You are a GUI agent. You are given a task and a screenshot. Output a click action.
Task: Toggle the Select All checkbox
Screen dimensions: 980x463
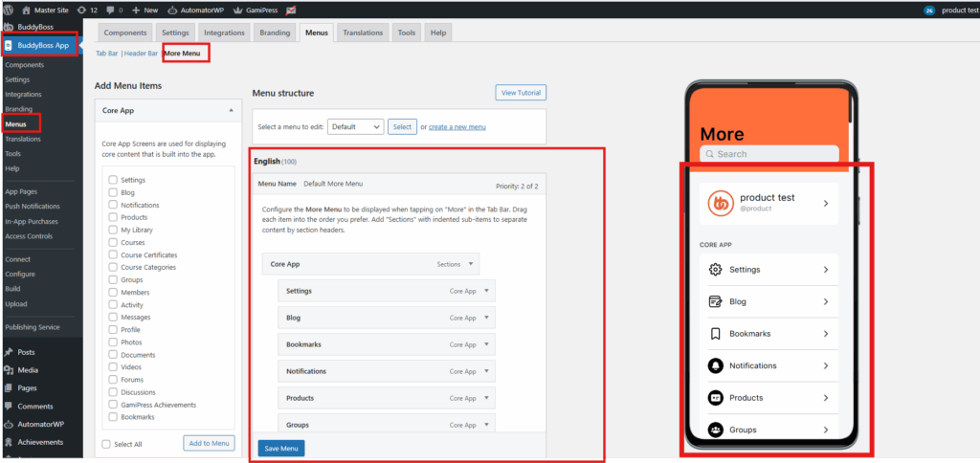tap(106, 444)
